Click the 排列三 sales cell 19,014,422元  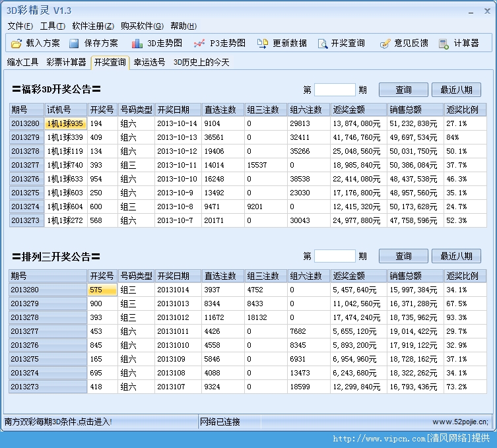pyautogui.click(x=415, y=331)
